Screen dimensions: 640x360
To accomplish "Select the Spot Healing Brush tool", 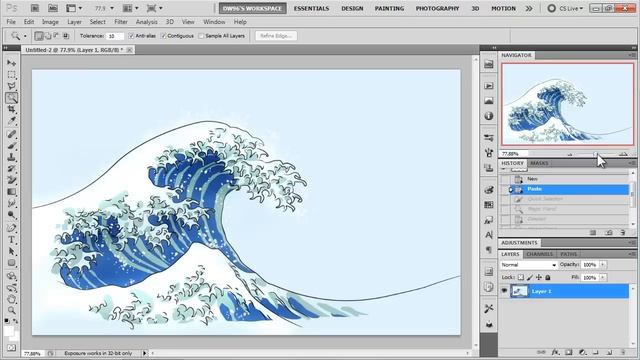I will click(11, 134).
